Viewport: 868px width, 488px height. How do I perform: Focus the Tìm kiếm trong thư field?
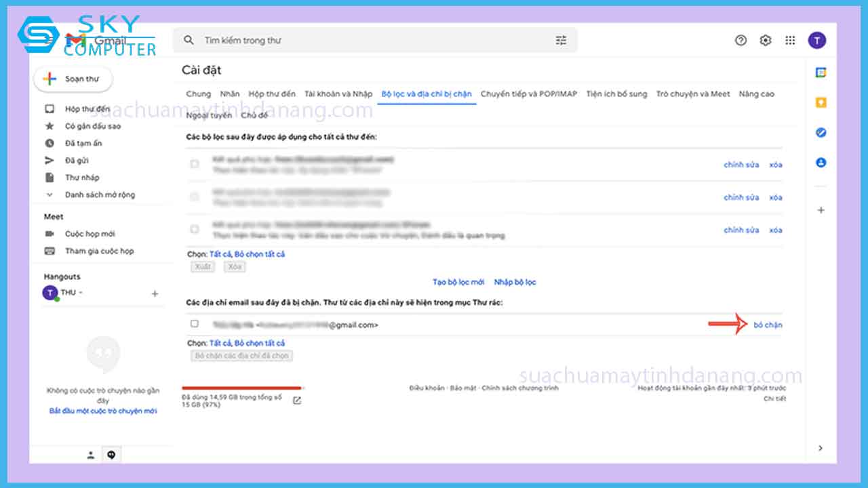point(375,41)
